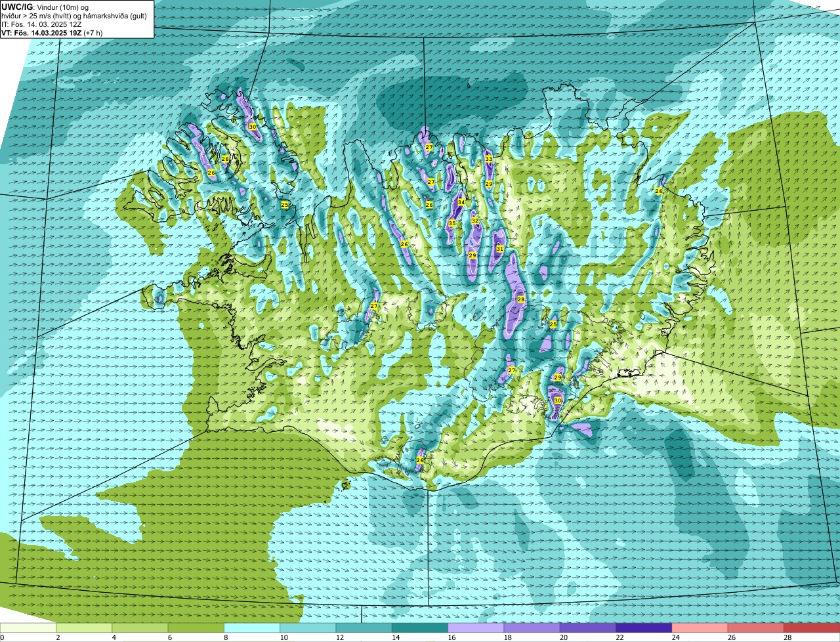Click the 20–22 m/s purple legend swatch
This screenshot has width=840, height=642.
(588, 628)
